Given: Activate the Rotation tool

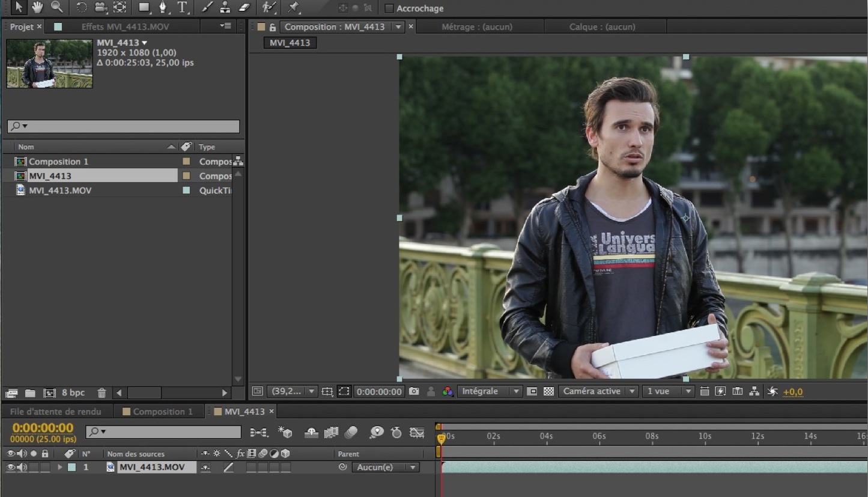Looking at the screenshot, I should pyautogui.click(x=82, y=8).
